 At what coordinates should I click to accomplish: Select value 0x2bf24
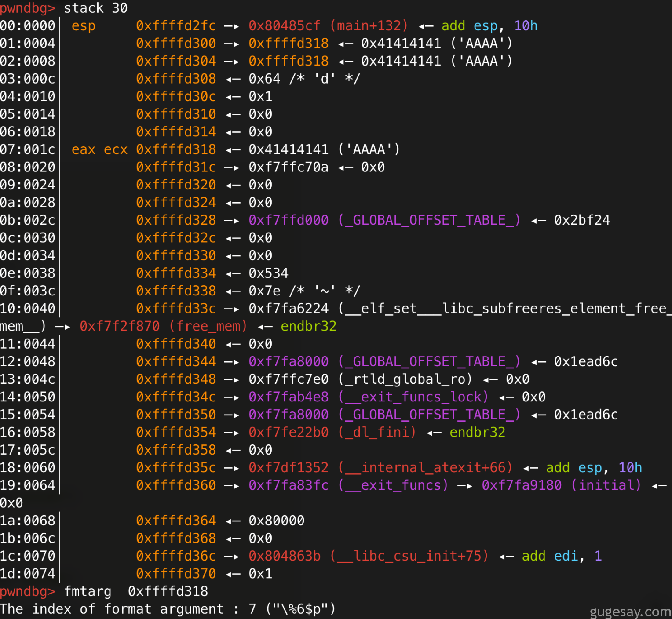tap(582, 220)
